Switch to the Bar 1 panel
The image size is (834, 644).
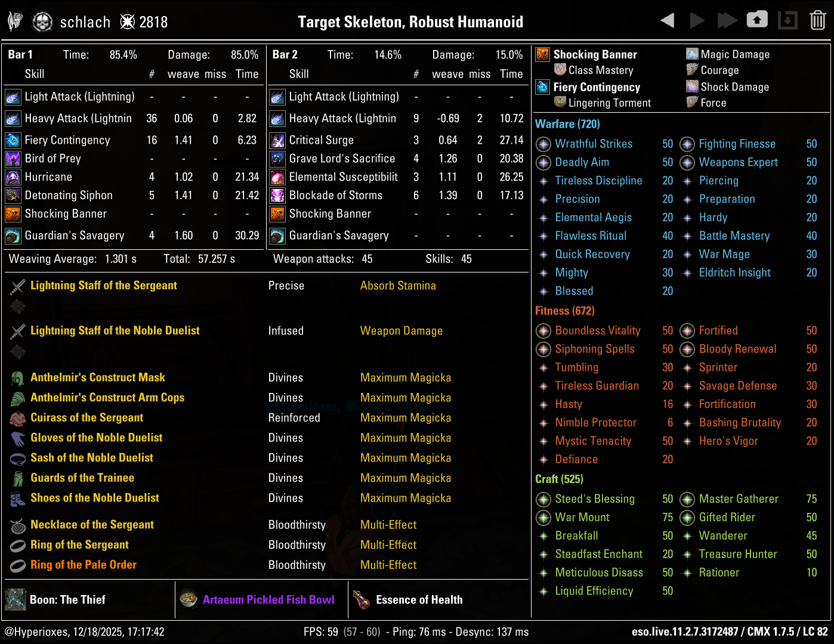(x=20, y=54)
